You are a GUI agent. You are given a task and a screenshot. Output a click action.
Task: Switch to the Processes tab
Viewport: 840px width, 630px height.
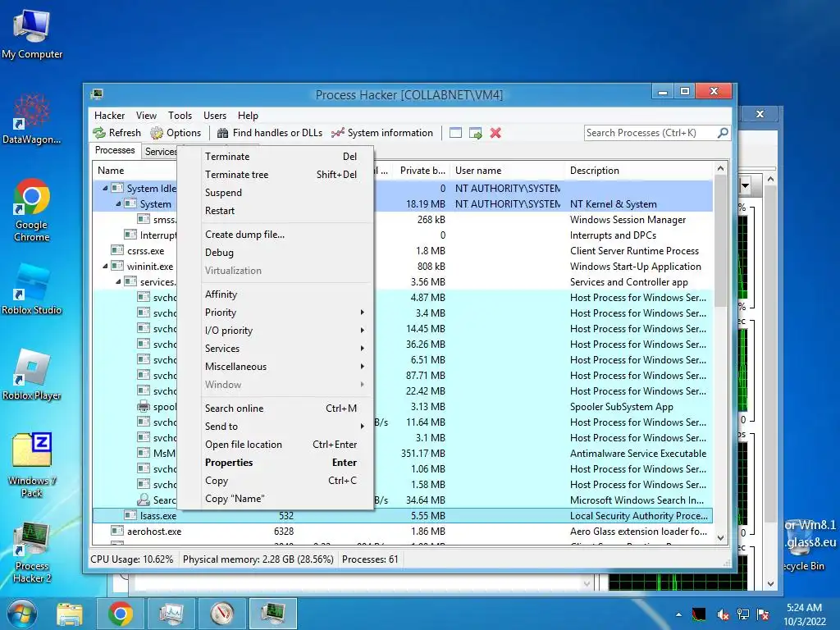(x=115, y=150)
